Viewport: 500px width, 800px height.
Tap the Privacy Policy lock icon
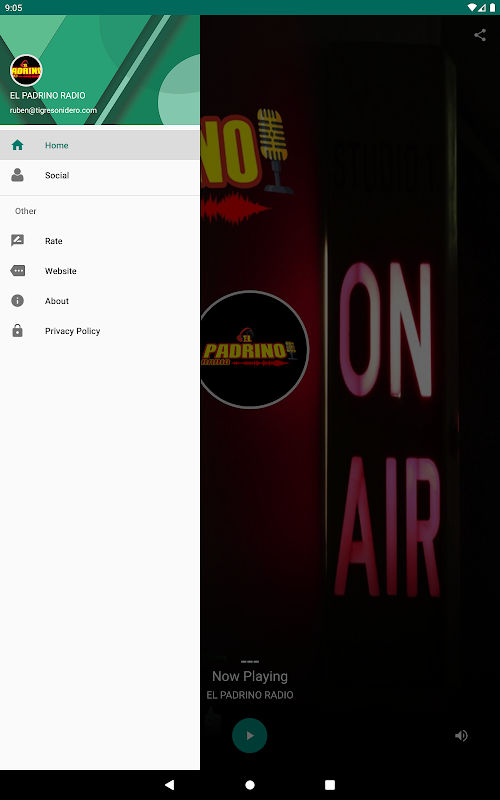pos(17,331)
